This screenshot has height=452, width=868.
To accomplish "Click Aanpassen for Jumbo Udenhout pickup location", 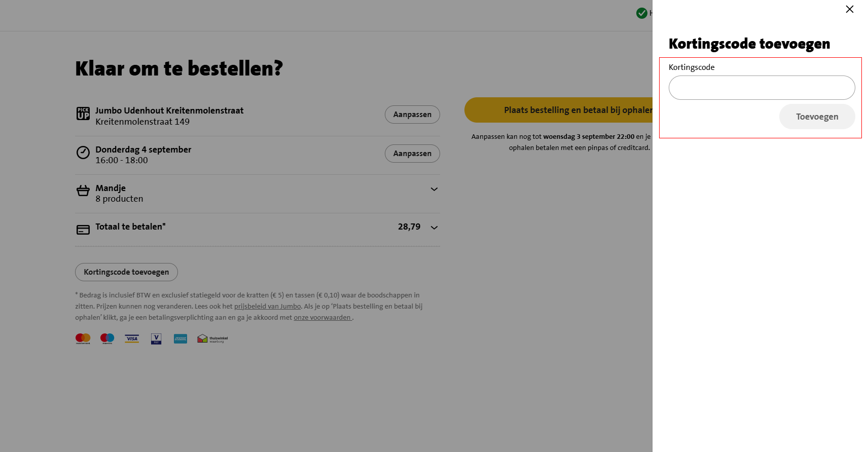I will pos(412,115).
